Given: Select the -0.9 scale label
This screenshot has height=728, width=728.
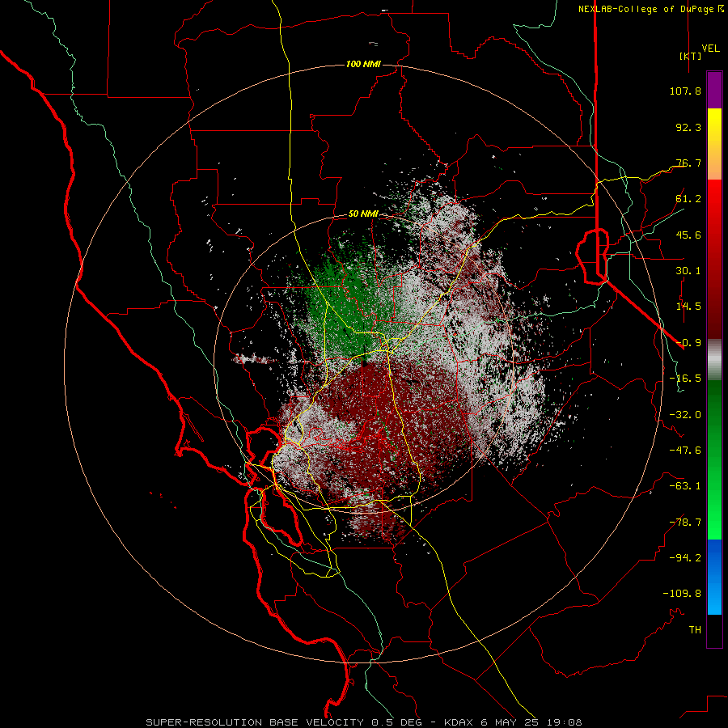Looking at the screenshot, I should tap(688, 343).
